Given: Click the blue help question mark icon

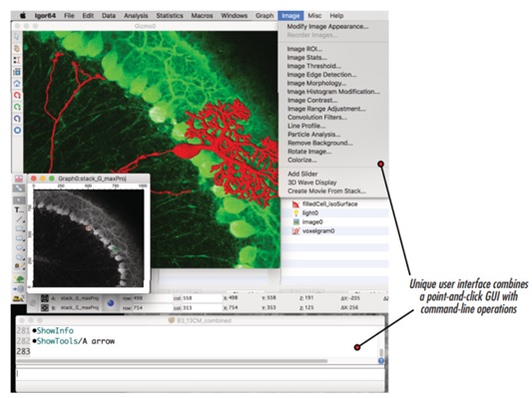Looking at the screenshot, I should click(381, 361).
